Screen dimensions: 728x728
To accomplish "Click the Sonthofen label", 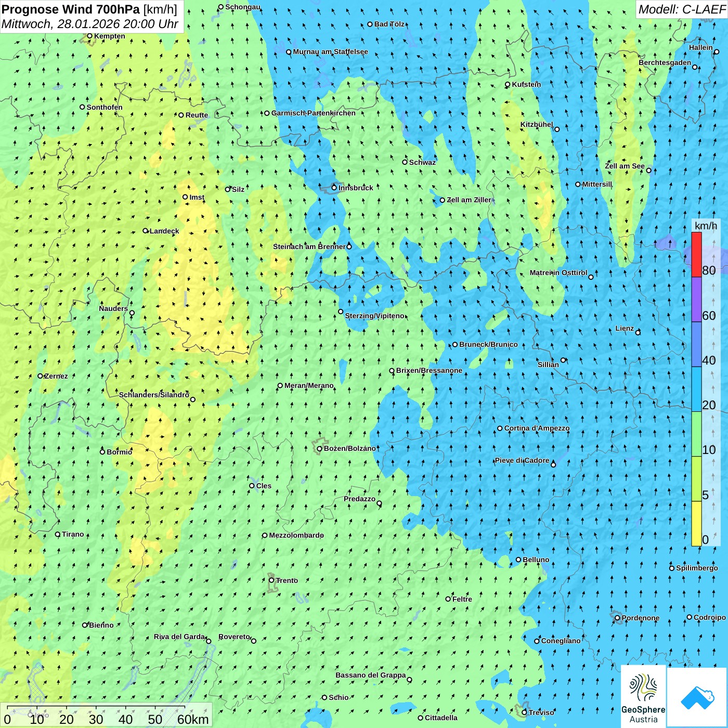I will 105,107.
